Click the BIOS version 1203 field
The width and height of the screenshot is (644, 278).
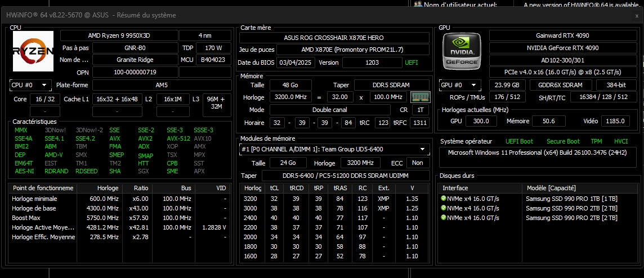372,62
